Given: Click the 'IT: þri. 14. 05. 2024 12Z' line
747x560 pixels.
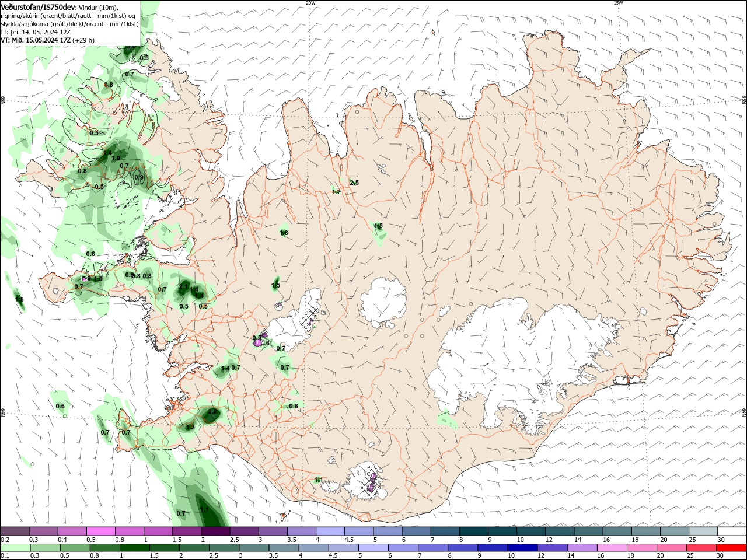Looking at the screenshot, I should (x=36, y=32).
